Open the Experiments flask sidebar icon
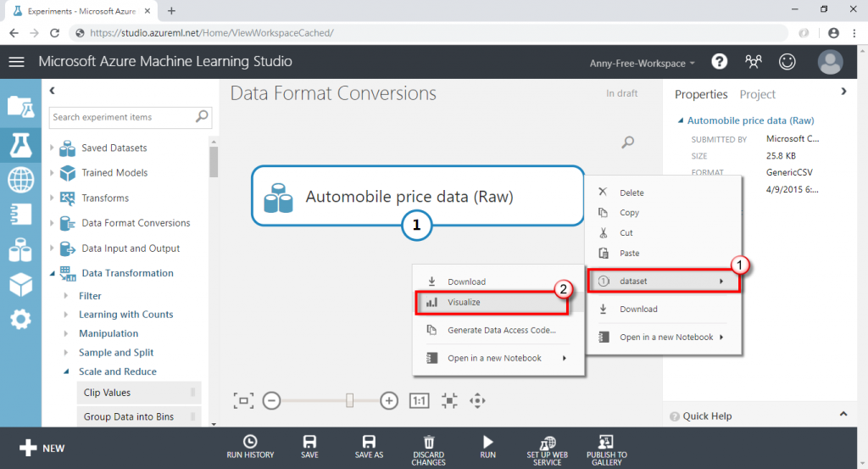 [20, 145]
